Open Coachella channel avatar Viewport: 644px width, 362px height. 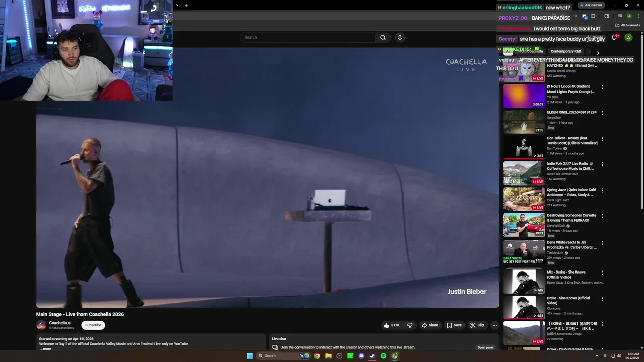[x=41, y=325]
